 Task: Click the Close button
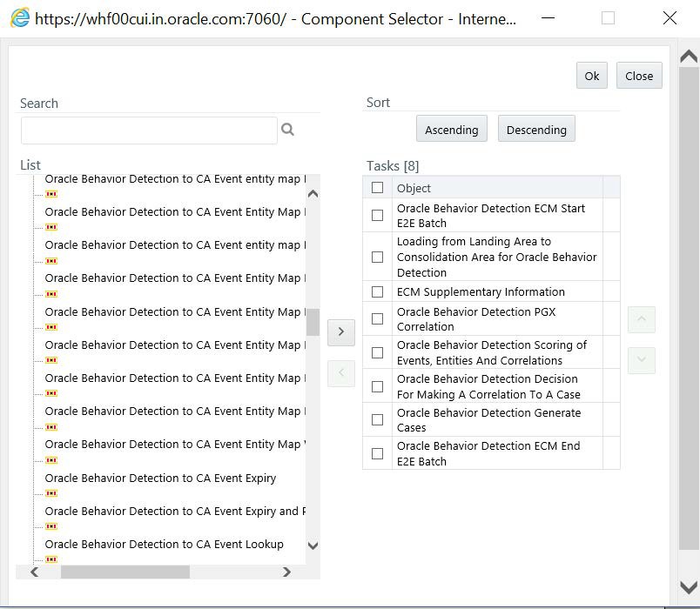click(639, 76)
